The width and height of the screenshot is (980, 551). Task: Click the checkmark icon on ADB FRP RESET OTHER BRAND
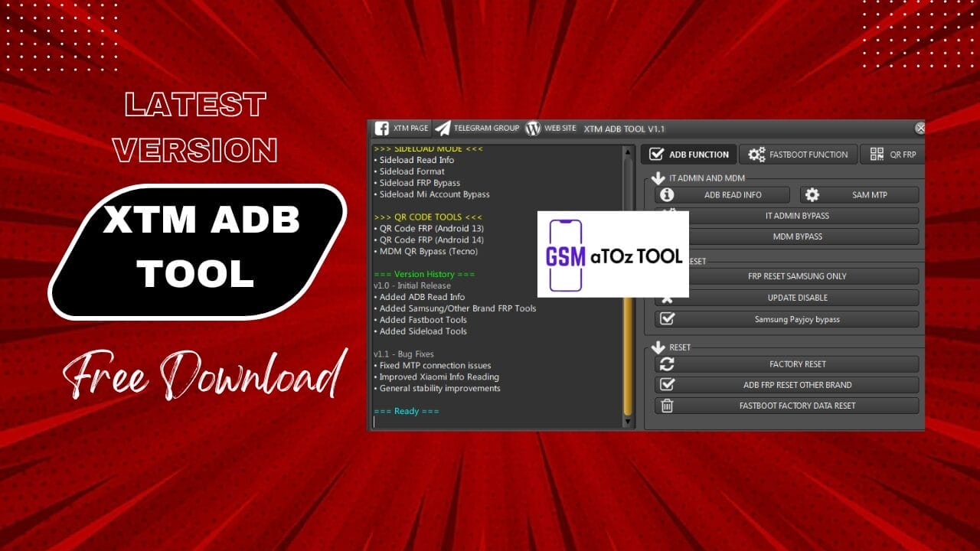coord(667,385)
